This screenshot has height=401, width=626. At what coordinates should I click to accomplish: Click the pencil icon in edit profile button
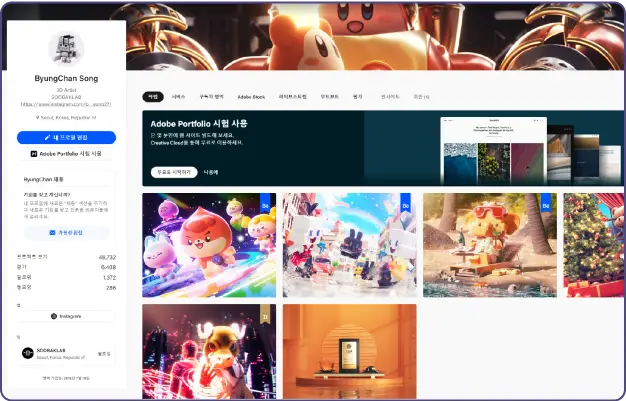(47, 137)
